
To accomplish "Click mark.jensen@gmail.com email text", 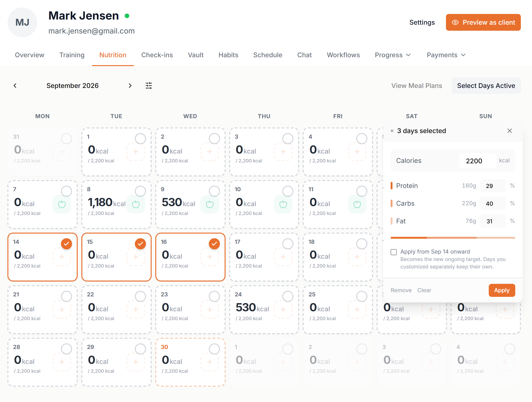I will [91, 31].
